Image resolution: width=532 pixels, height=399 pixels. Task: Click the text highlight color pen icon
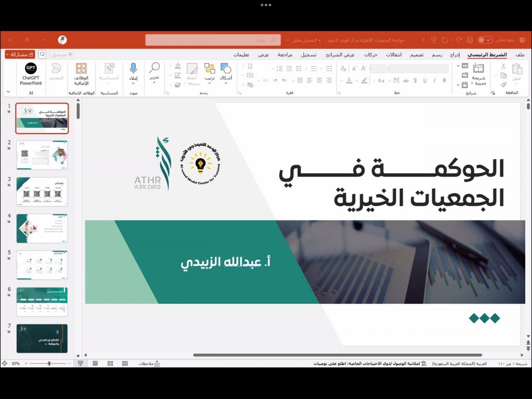364,80
